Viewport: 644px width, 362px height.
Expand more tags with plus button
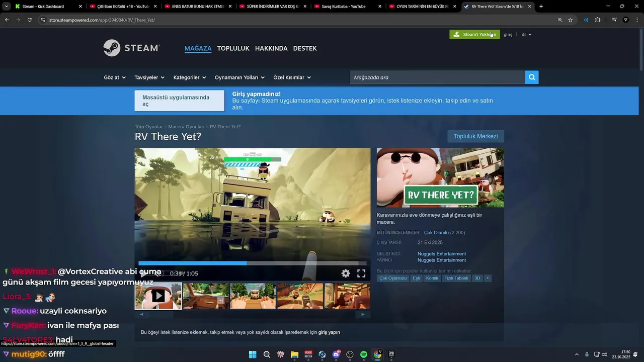tap(487, 278)
